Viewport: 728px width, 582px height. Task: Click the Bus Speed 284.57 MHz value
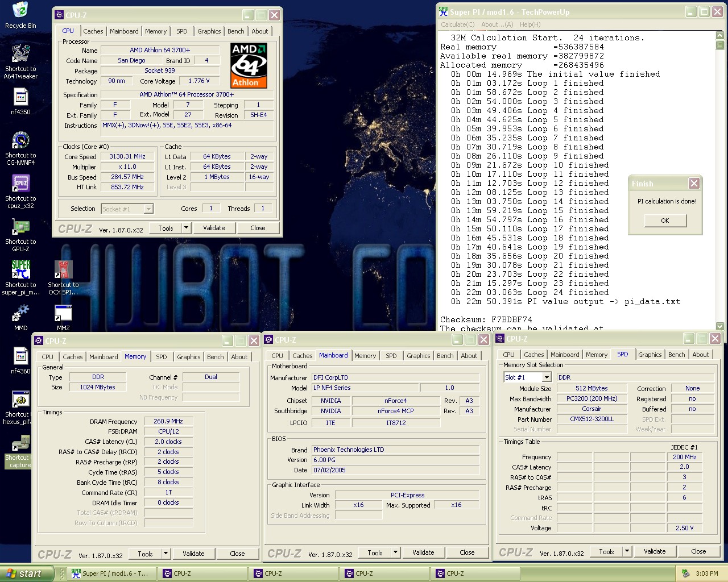(128, 177)
